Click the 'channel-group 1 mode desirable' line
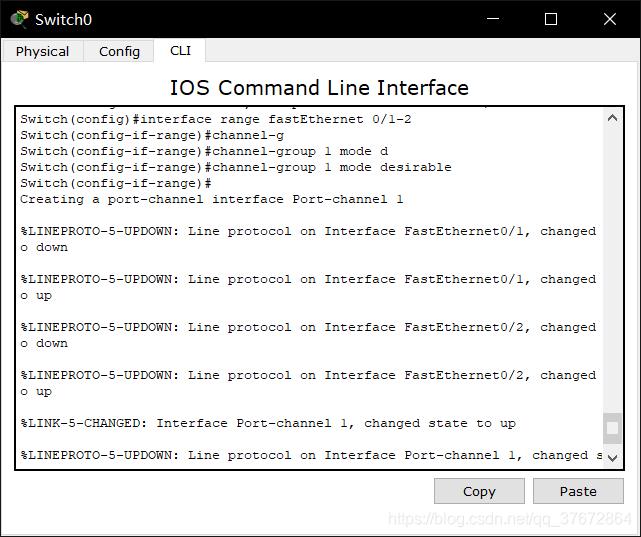641x537 pixels. click(x=236, y=167)
